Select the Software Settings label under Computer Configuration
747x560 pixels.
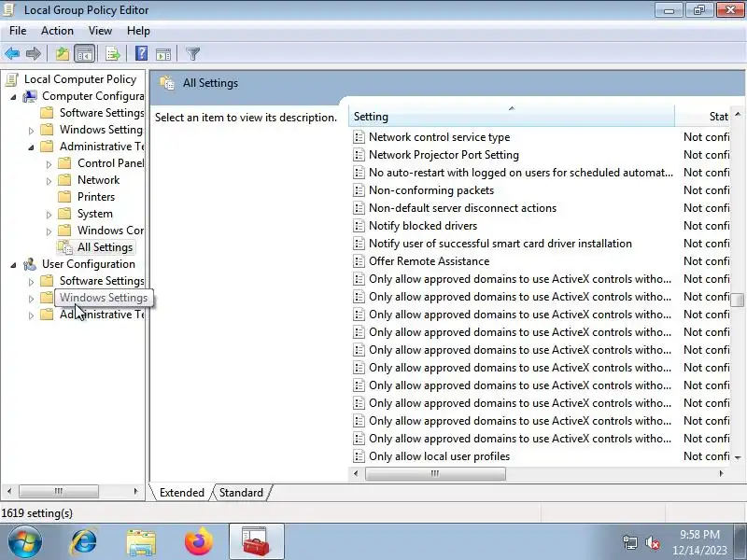(102, 113)
